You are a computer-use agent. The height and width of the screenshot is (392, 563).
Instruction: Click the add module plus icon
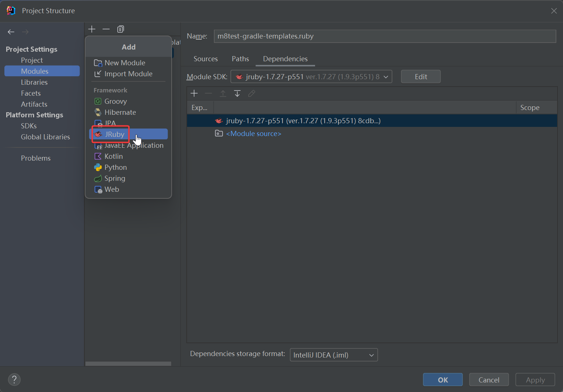pyautogui.click(x=92, y=29)
